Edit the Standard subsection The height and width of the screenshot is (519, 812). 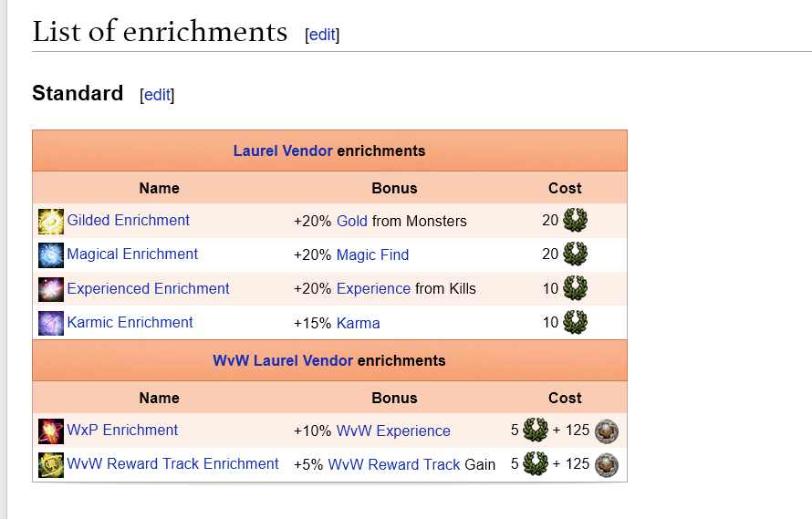157,95
